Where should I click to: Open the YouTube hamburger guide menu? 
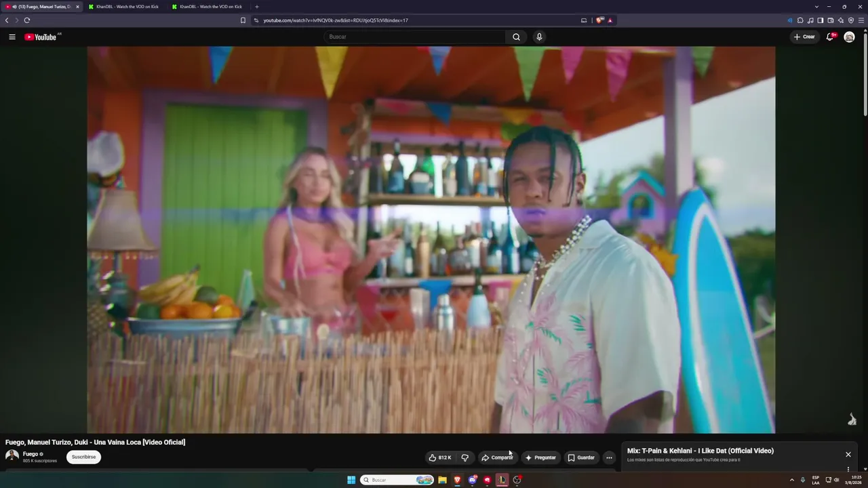coord(12,37)
